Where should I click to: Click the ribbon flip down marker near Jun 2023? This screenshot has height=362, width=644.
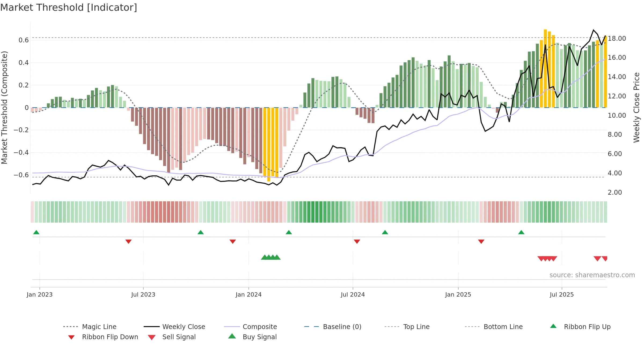tap(129, 242)
